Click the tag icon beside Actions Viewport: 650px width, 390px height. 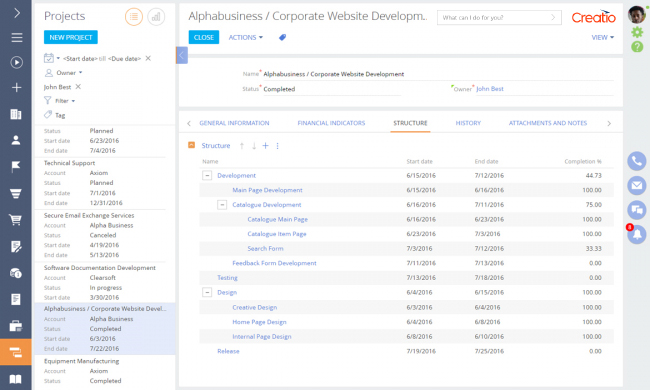(x=282, y=37)
